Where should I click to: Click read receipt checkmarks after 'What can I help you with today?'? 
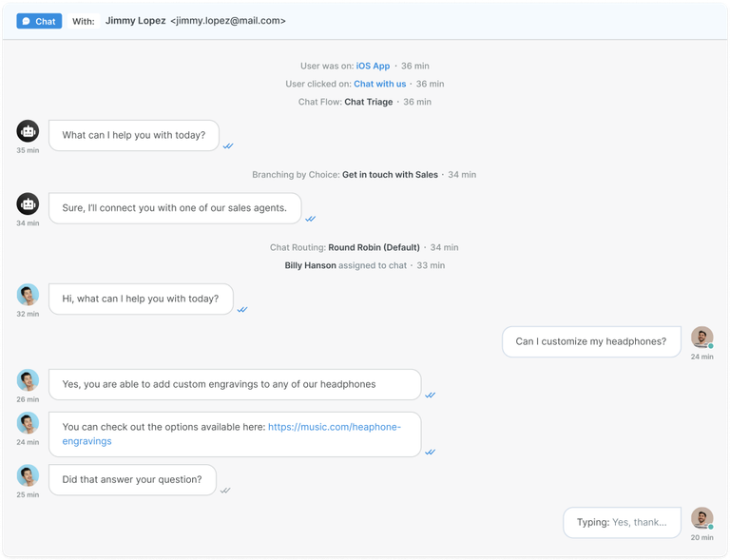tap(228, 146)
